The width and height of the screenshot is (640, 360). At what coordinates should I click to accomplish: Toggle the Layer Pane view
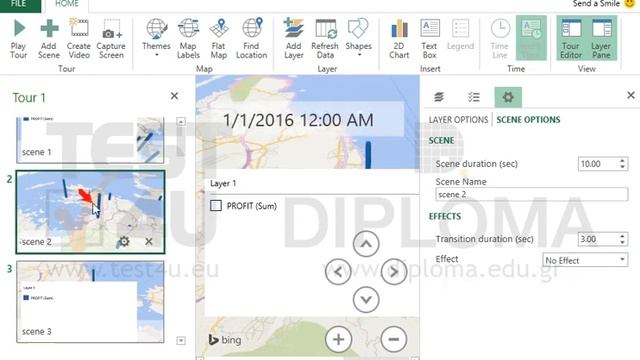coord(601,38)
